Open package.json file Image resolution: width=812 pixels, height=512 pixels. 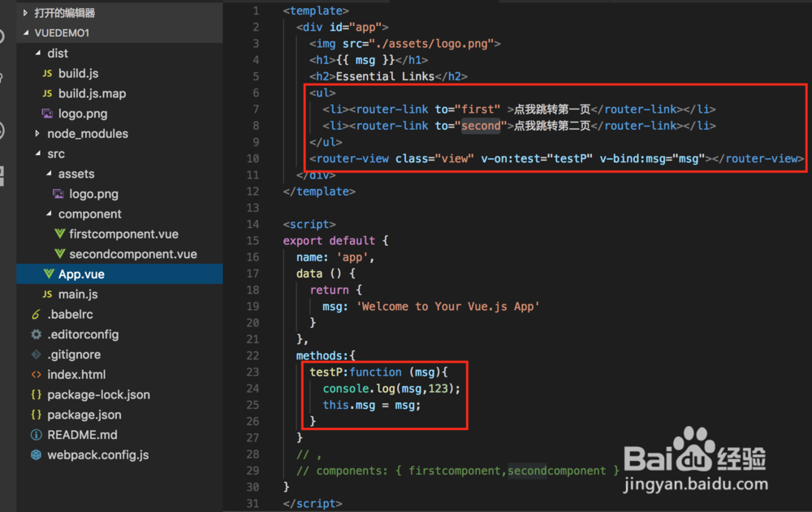pos(84,415)
